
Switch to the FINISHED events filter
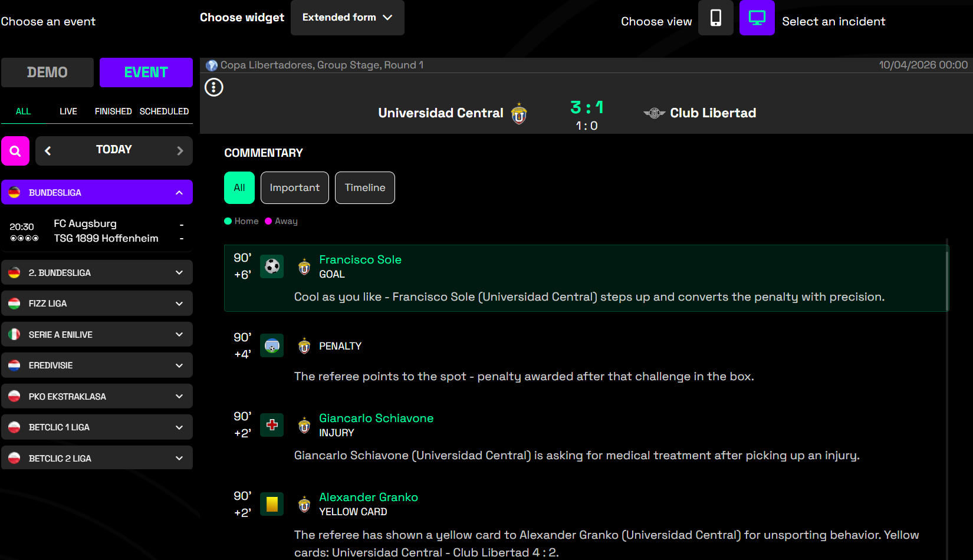point(113,111)
